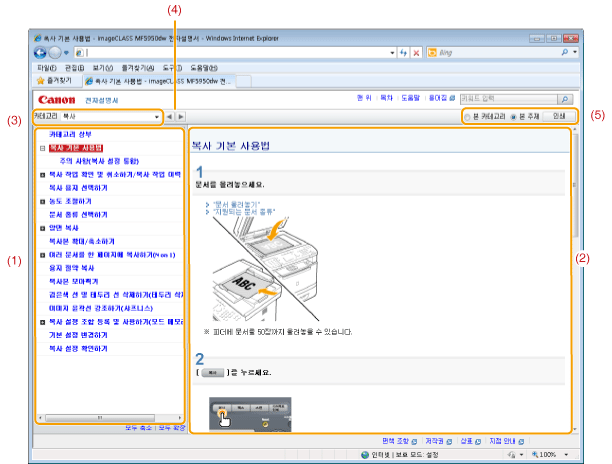Click the Stop loading X icon
612x464 pixels.
coord(416,51)
